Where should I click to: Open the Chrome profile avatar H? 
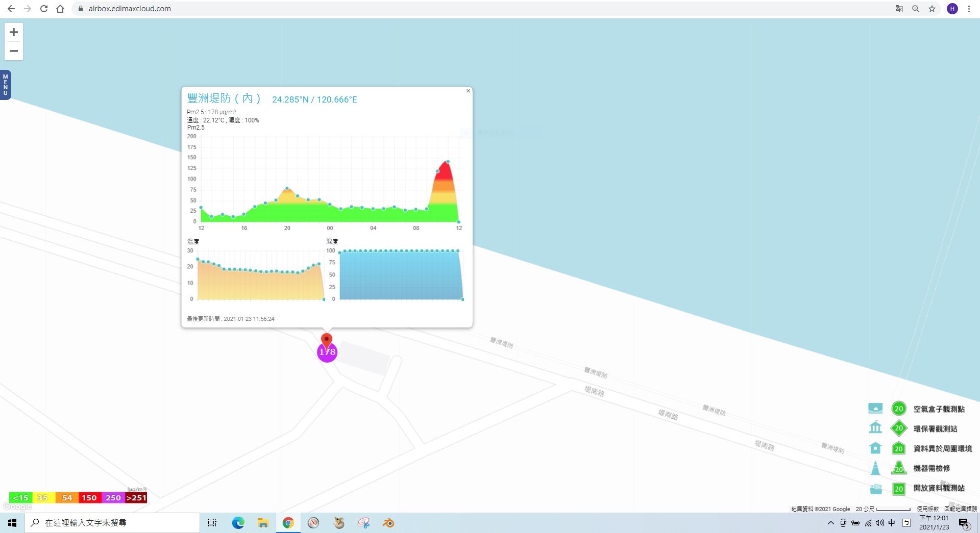[x=952, y=9]
